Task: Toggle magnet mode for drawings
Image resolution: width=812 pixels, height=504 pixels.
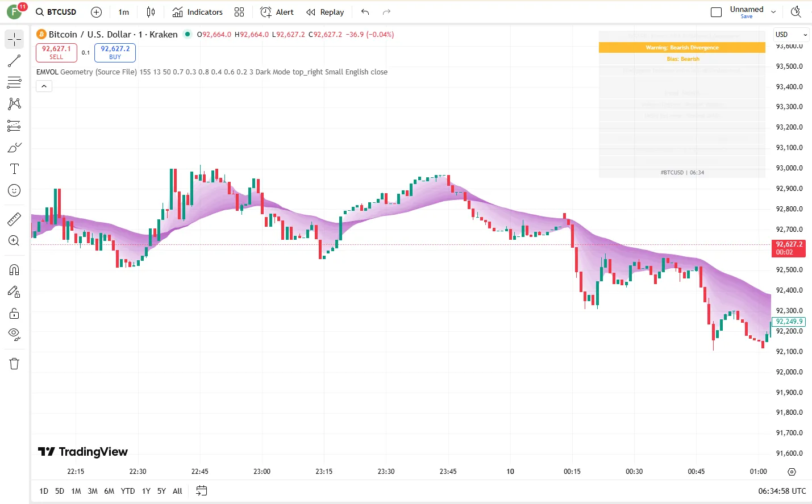Action: 14,270
